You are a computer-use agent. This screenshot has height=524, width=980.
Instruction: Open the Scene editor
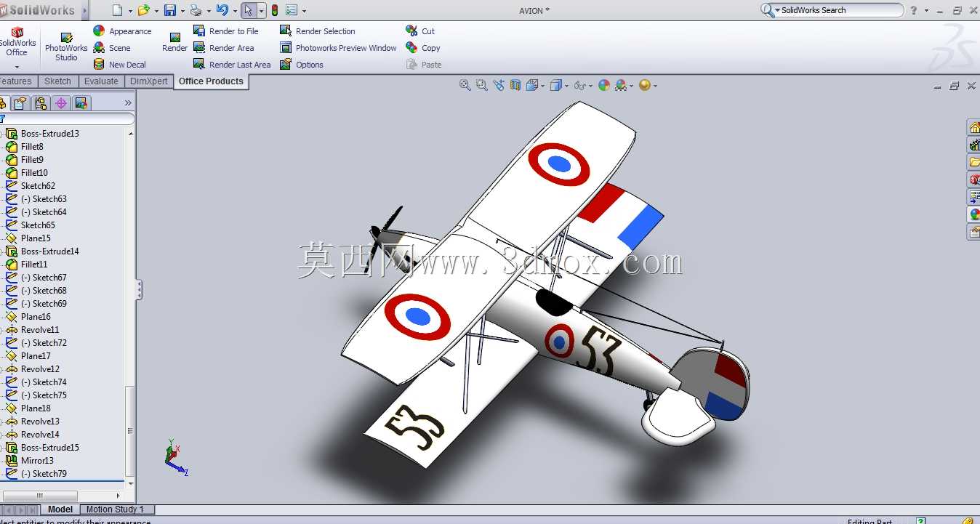pyautogui.click(x=112, y=48)
